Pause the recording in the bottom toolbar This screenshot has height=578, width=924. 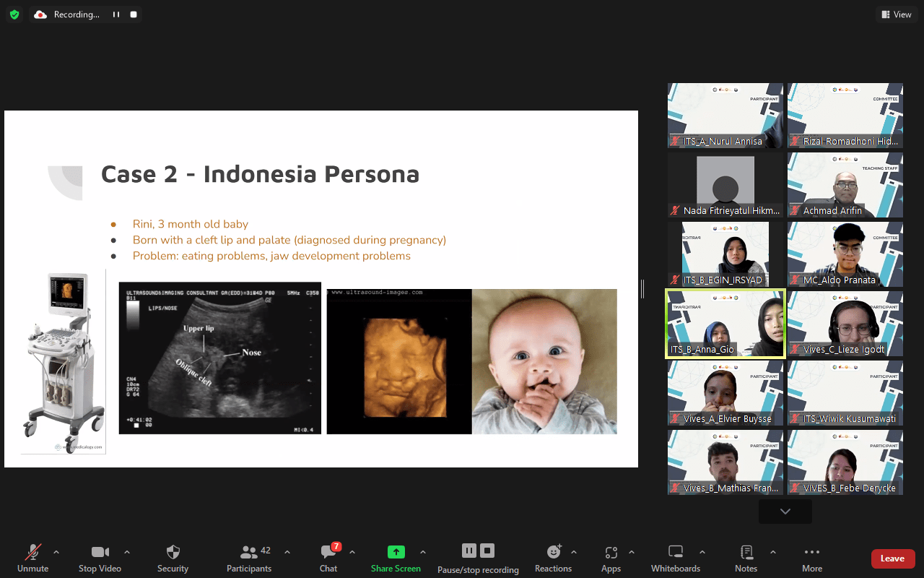tap(468, 551)
